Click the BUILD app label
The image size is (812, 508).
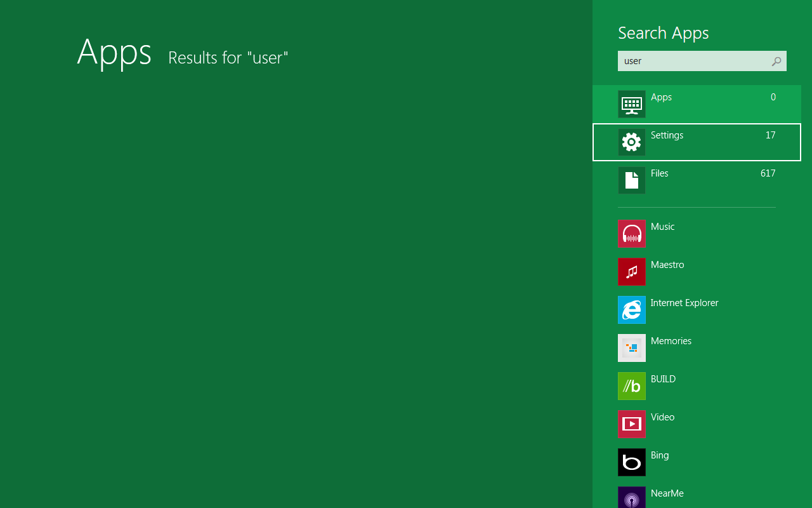(x=664, y=379)
